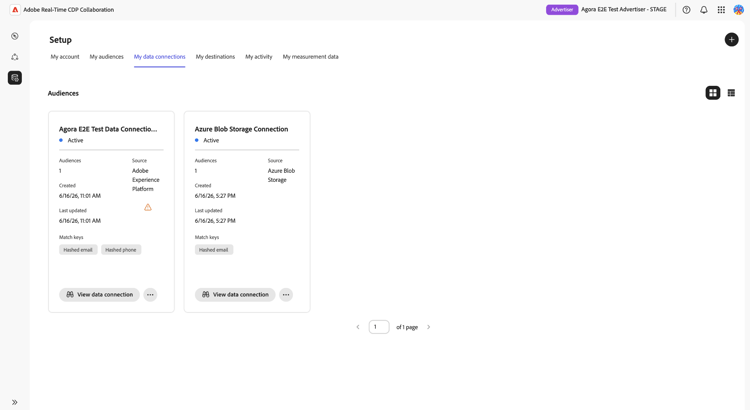Click the page number input field
This screenshot has height=410, width=750.
tap(379, 327)
